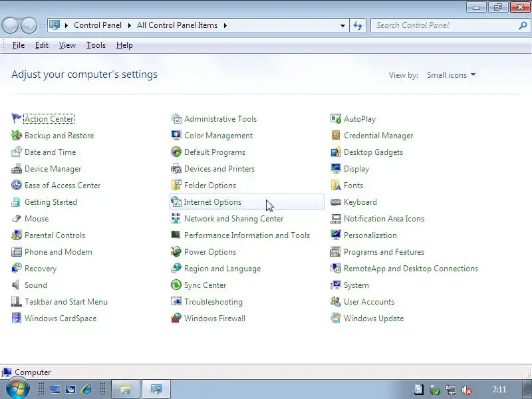Click the Color Management icon
Viewport: 532px width, 399px height.
(176, 135)
